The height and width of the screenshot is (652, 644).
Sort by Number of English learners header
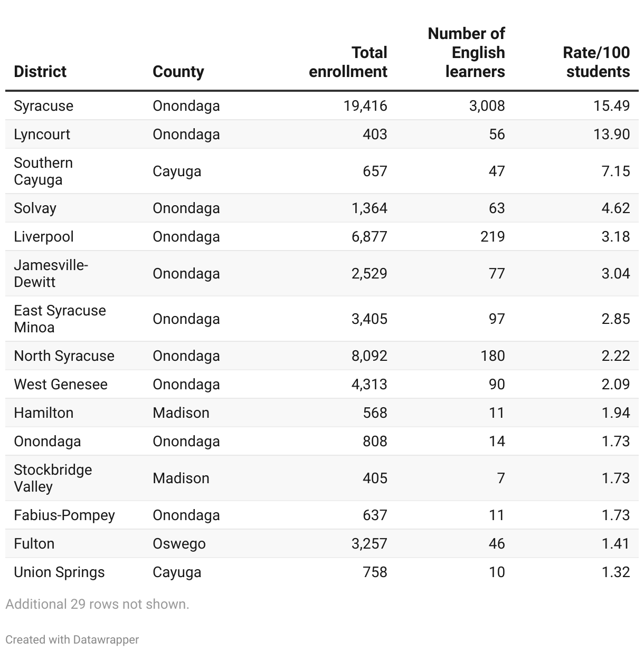coord(466,52)
